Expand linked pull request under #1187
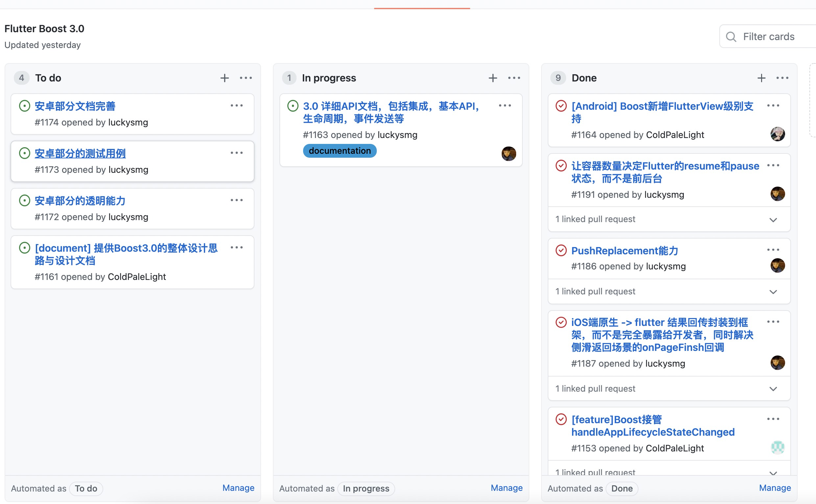Viewport: 816px width, 504px height. click(773, 389)
